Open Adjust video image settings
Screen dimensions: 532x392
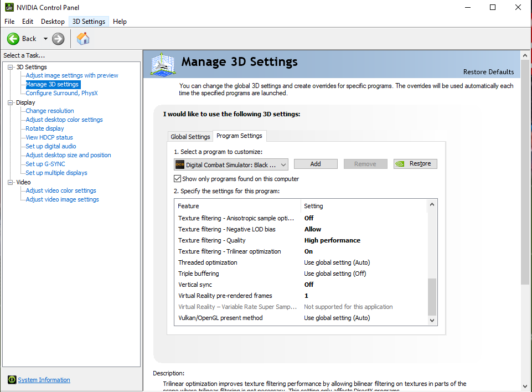coord(62,199)
